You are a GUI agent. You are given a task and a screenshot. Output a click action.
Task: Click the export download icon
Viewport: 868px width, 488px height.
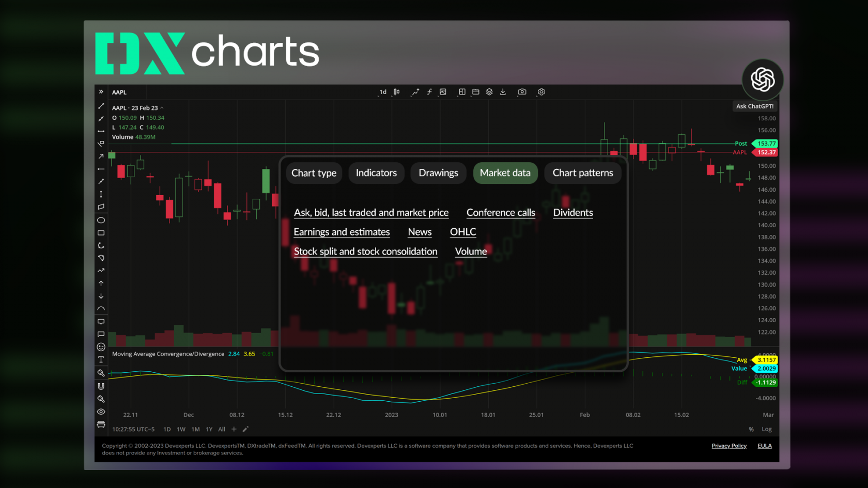coord(503,92)
